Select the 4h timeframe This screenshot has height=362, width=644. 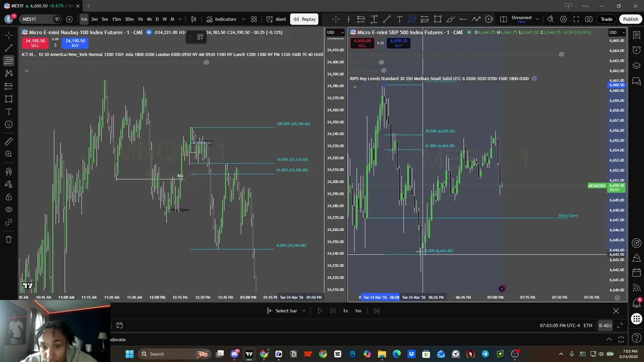149,19
